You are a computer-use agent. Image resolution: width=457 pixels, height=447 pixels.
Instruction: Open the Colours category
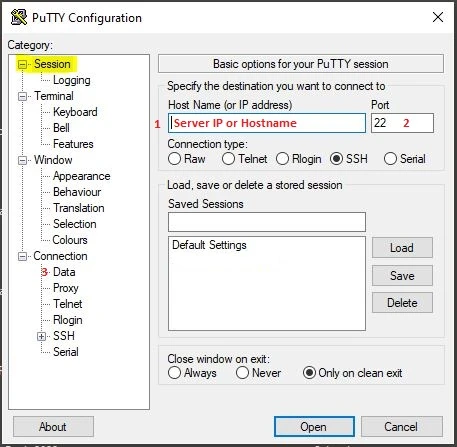point(70,240)
